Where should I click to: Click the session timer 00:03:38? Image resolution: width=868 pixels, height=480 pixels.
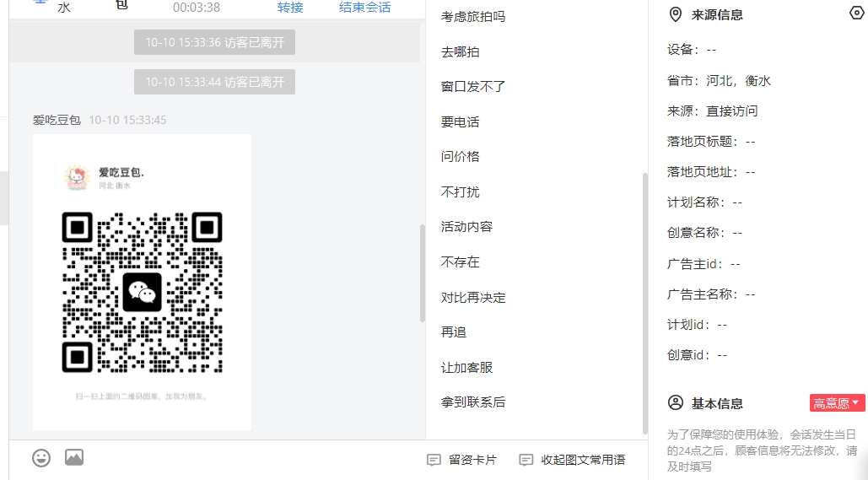click(x=197, y=8)
